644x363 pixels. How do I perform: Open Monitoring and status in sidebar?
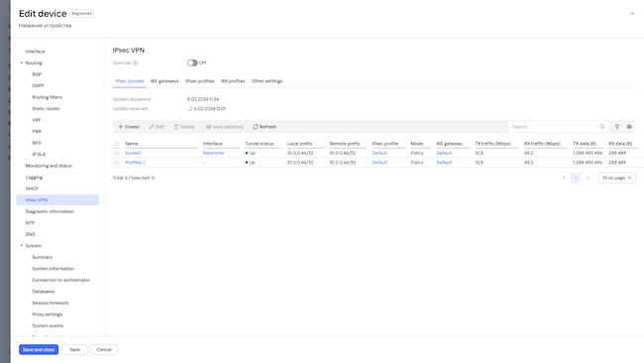pos(49,166)
